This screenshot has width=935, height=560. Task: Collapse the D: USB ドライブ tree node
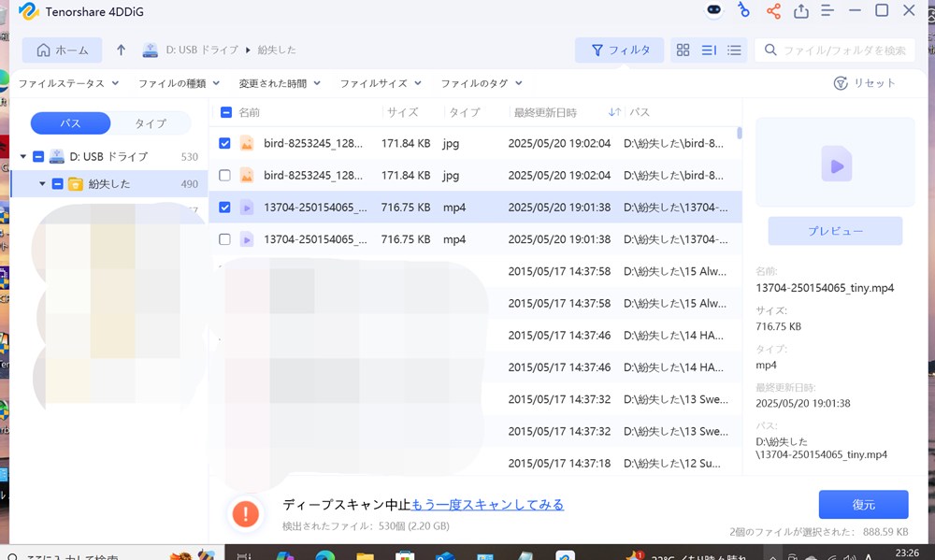click(x=23, y=157)
